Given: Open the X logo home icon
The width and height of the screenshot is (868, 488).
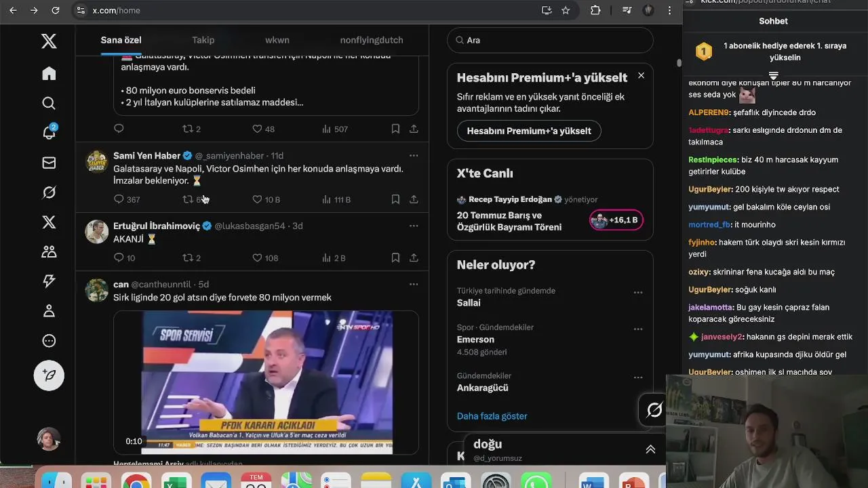Looking at the screenshot, I should [49, 41].
